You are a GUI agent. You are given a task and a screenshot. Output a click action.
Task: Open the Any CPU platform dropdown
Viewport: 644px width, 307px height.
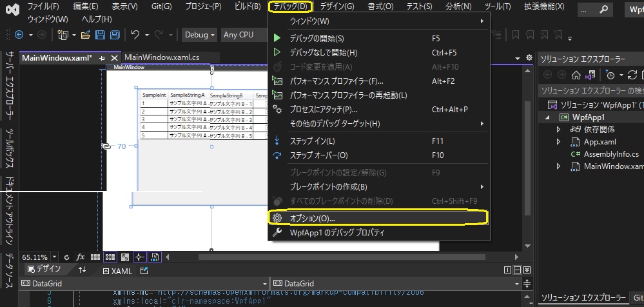[244, 35]
